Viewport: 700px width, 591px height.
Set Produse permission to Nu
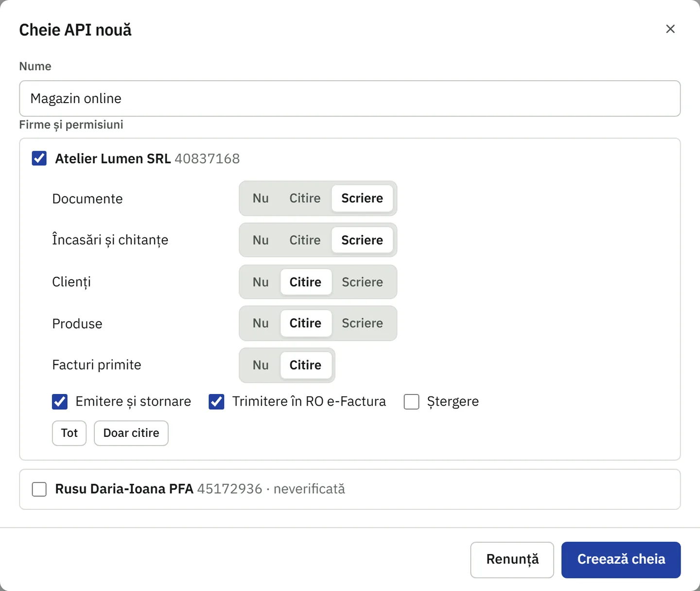click(261, 323)
